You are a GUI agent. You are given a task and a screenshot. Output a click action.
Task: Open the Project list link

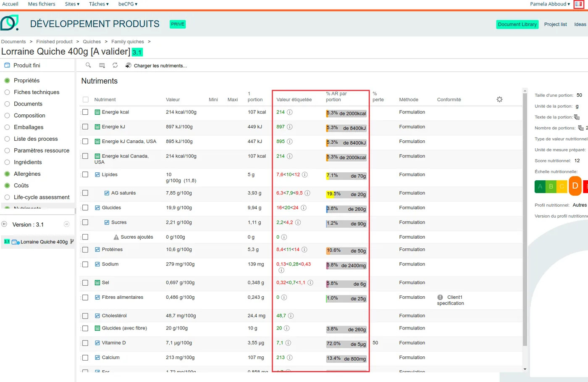[555, 24]
